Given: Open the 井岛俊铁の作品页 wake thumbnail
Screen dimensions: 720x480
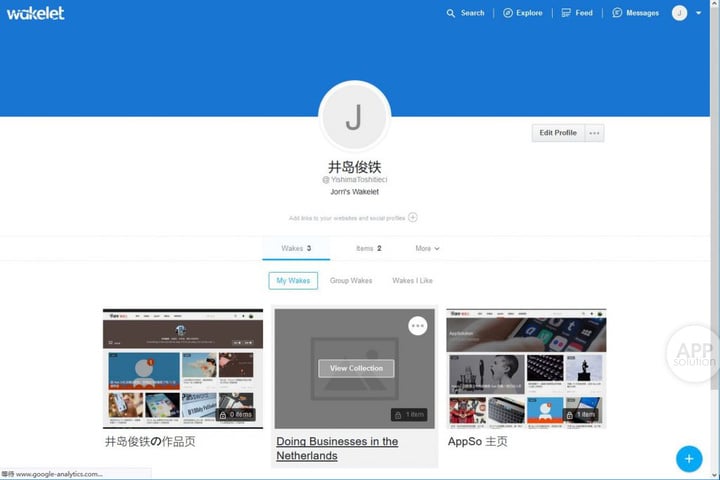Looking at the screenshot, I should pyautogui.click(x=183, y=369).
